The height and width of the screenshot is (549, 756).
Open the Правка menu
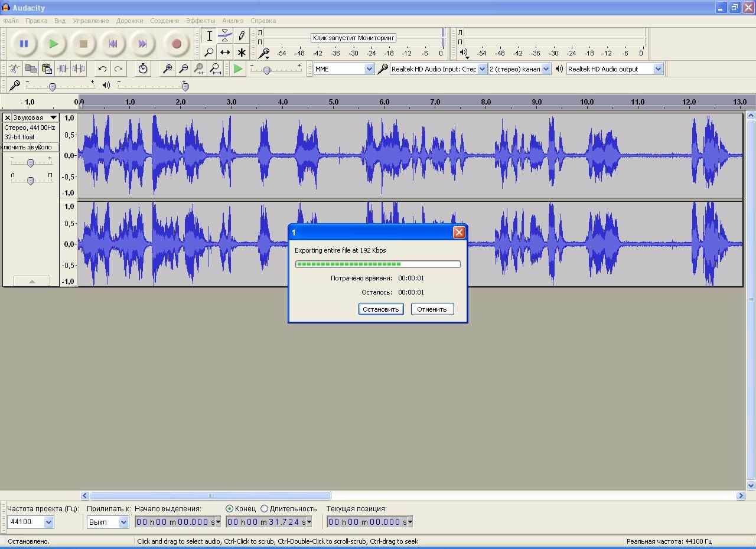click(36, 21)
